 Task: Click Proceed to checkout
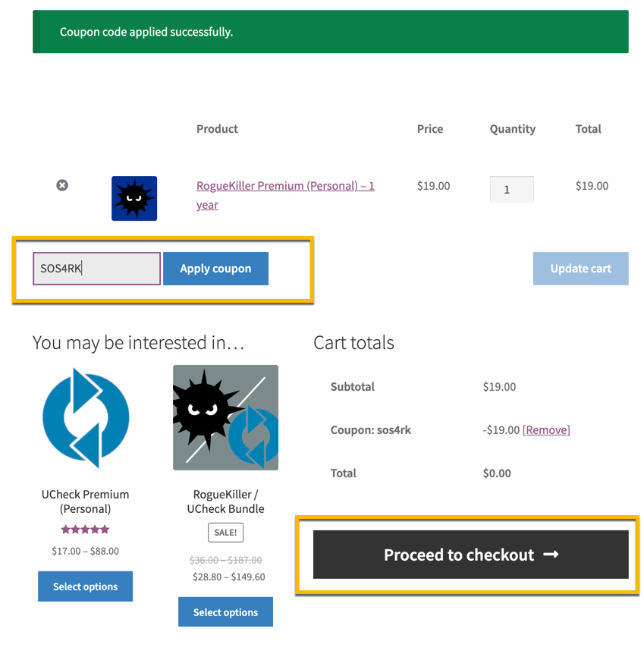click(470, 555)
